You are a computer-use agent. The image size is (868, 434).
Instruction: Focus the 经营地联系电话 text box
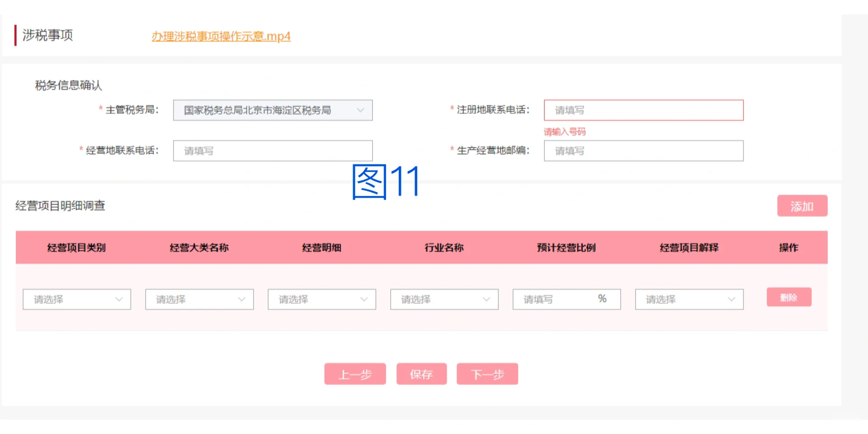(272, 151)
